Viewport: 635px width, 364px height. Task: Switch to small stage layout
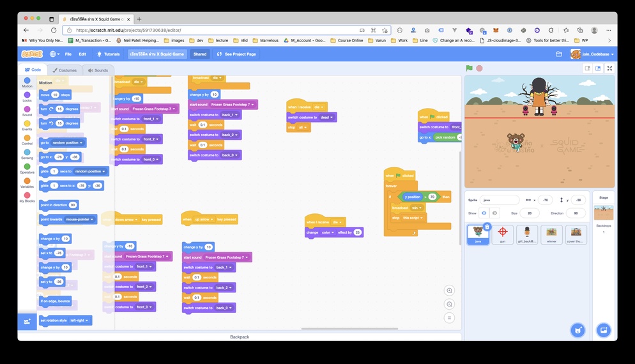[x=587, y=68]
